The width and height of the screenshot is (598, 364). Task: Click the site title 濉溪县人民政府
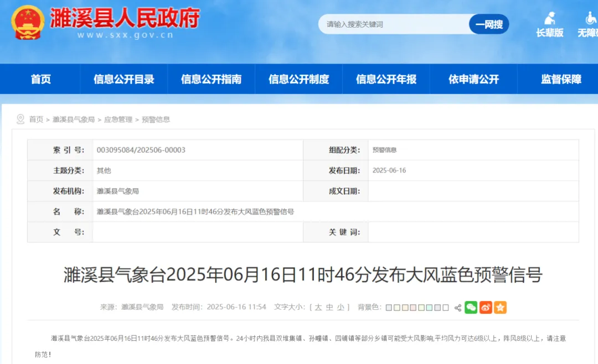coord(125,18)
